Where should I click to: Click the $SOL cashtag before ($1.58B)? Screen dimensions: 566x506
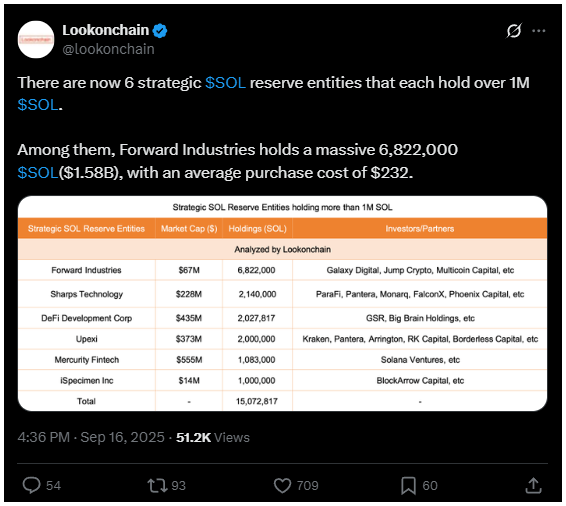pos(38,173)
